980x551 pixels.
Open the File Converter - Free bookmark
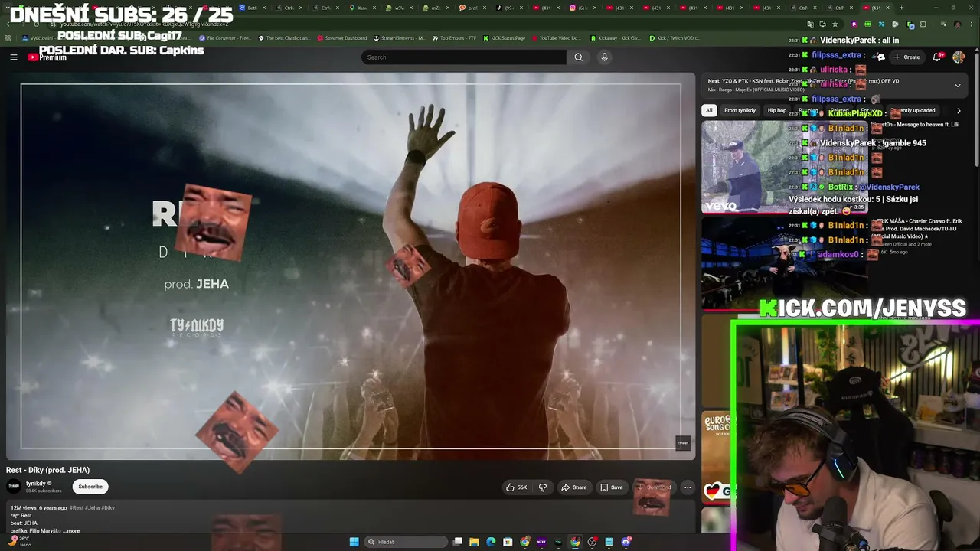224,38
